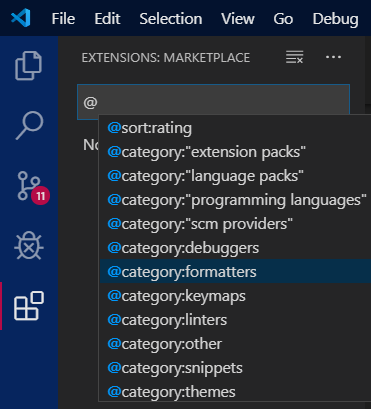Viewport: 371px width, 409px height.
Task: Choose @category:"scm providers" suggestion
Action: pos(235,224)
